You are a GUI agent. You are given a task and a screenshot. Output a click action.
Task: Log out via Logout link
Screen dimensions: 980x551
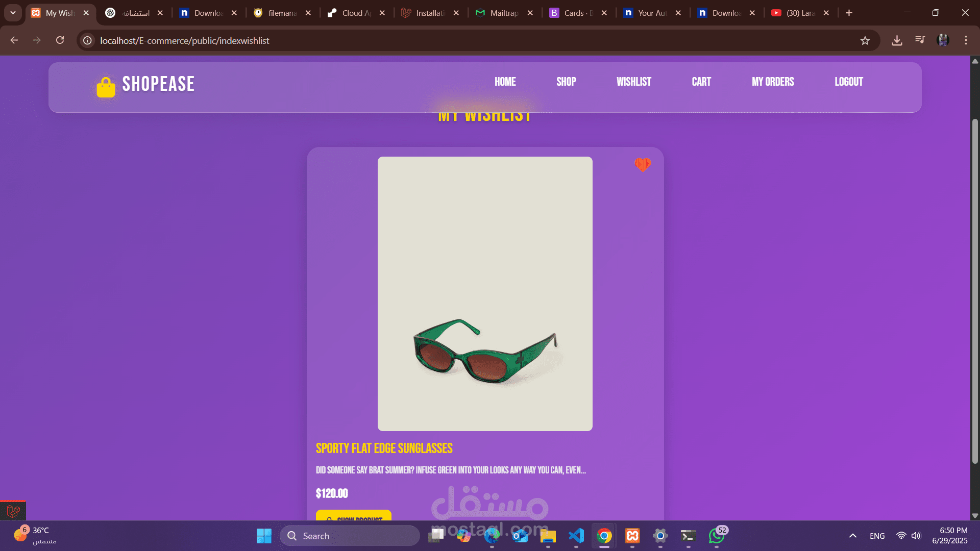coord(849,82)
